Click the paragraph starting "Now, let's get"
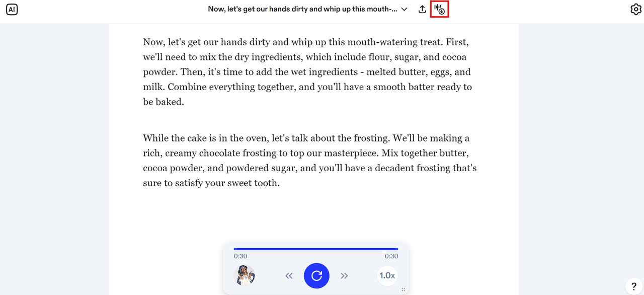 307,71
